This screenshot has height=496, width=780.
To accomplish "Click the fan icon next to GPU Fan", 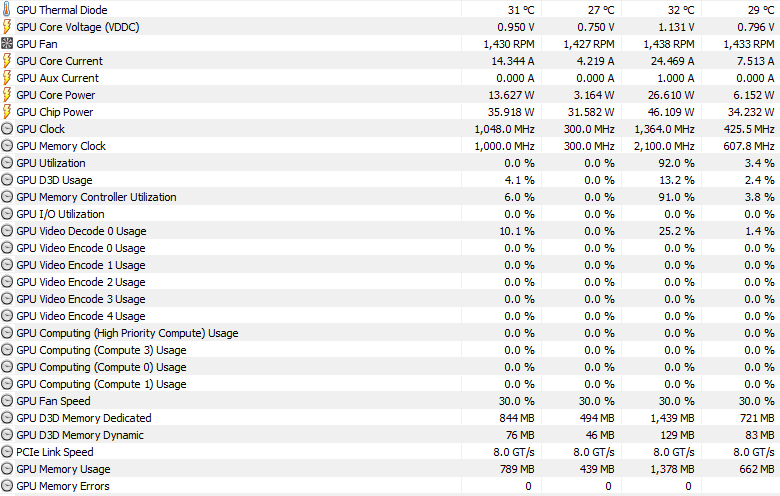I will point(6,44).
